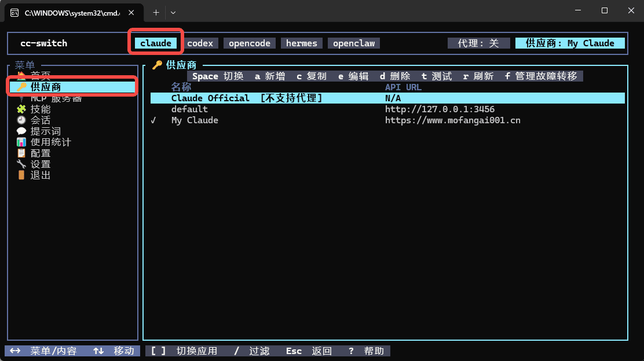Click the e 编辑 action
The width and height of the screenshot is (644, 361).
click(x=353, y=76)
